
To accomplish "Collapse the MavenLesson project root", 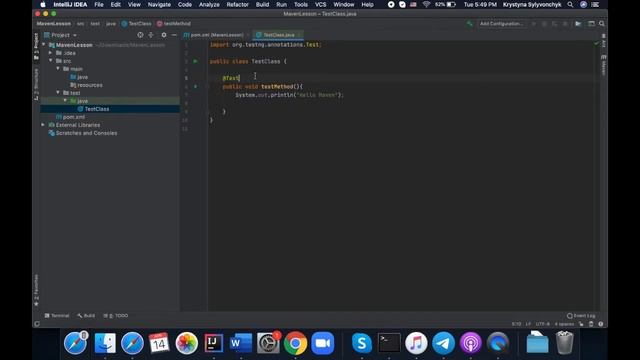I will (44, 45).
